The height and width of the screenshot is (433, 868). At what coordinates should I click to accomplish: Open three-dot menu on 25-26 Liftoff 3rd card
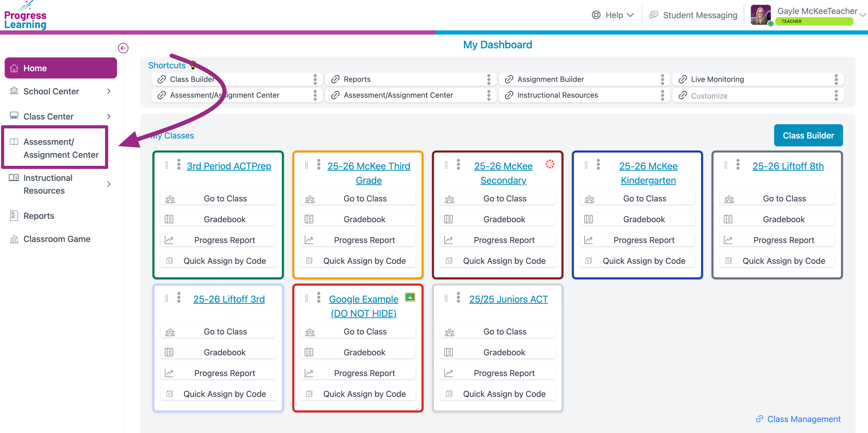[x=179, y=298]
